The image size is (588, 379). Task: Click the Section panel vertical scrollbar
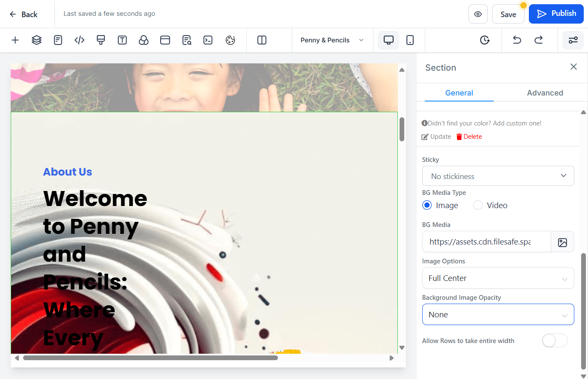[583, 311]
